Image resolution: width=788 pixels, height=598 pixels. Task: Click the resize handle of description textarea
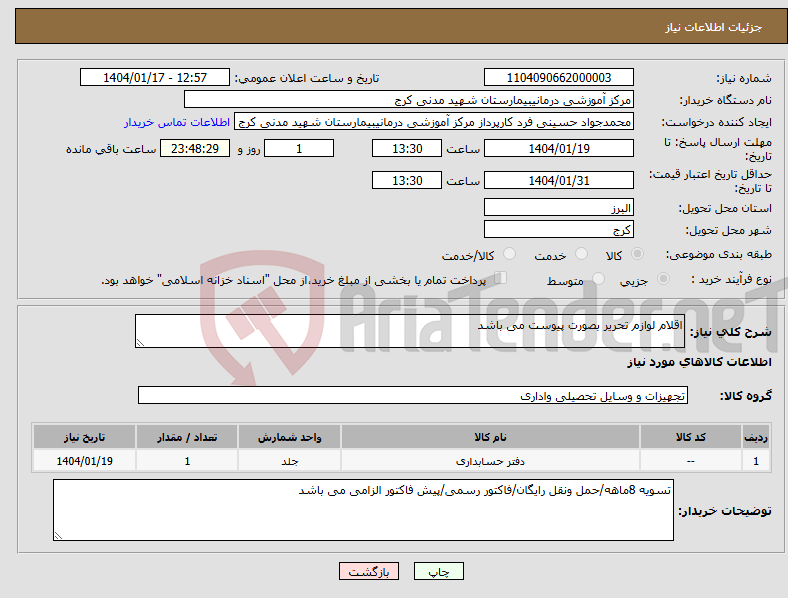(140, 343)
